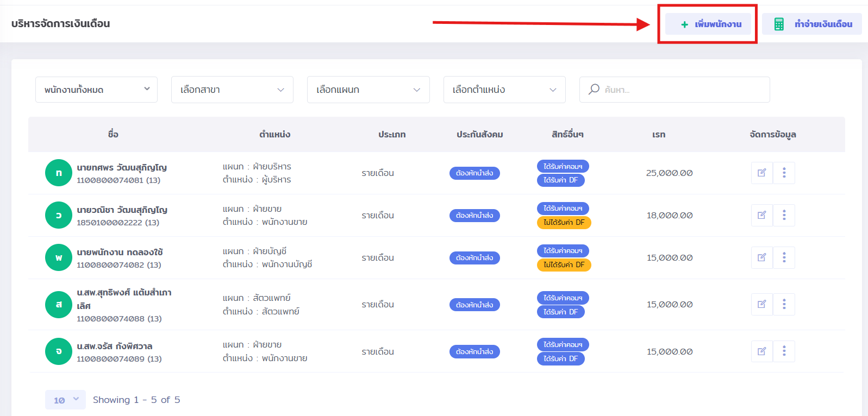Click the ทำจ่ายเงินเดือน payroll button
This screenshot has width=868, height=416.
click(x=811, y=24)
